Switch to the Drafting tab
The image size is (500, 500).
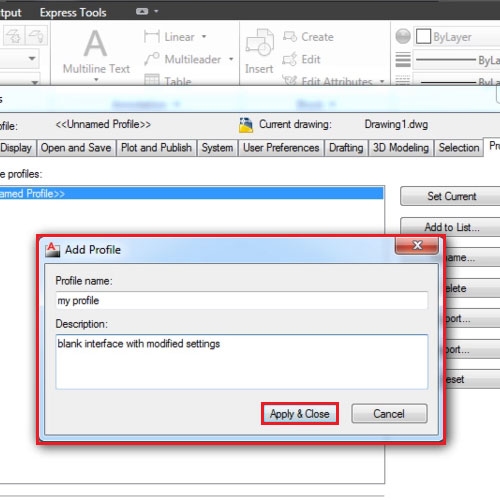coord(346,148)
